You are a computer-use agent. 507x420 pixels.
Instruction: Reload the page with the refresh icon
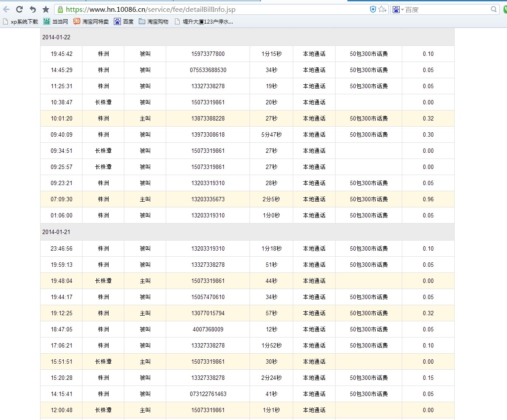(19, 9)
